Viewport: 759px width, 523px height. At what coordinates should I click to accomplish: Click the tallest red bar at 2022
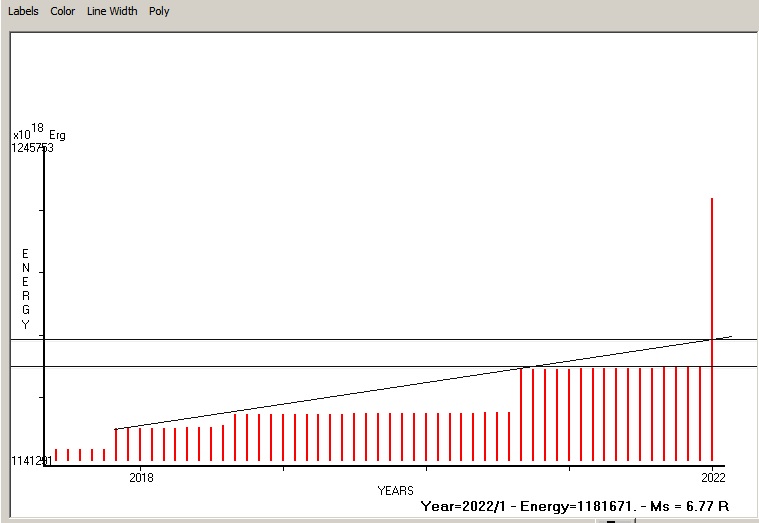point(712,329)
